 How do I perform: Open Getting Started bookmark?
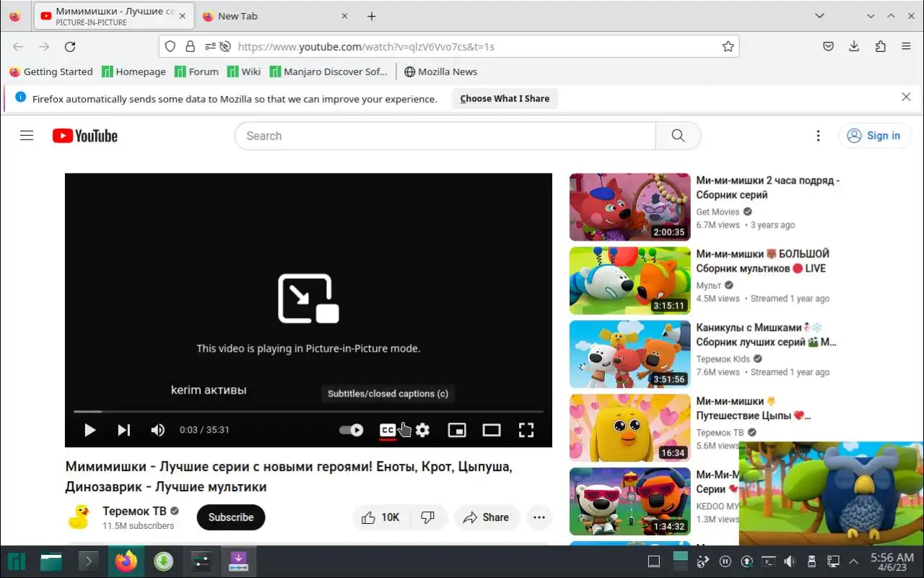[x=51, y=72]
